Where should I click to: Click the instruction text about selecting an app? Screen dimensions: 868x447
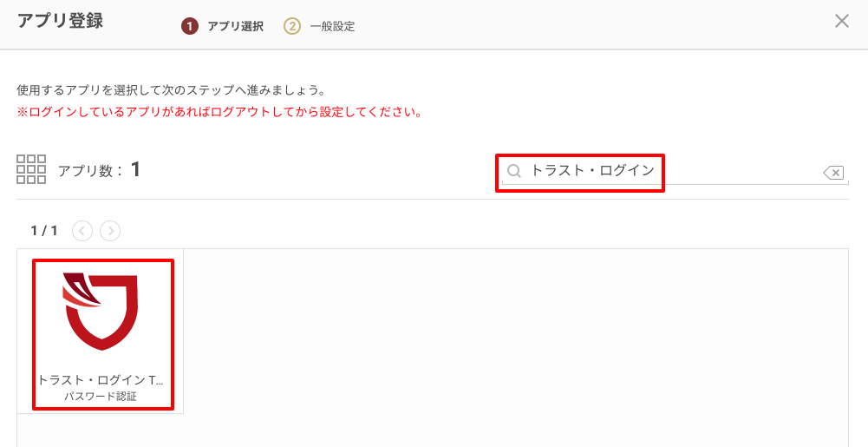click(x=171, y=89)
